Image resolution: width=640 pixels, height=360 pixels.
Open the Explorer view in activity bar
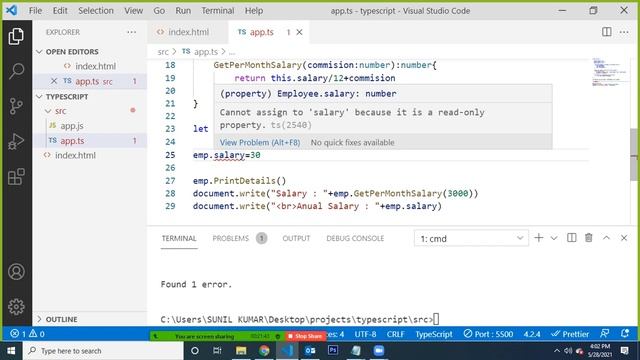click(x=16, y=36)
